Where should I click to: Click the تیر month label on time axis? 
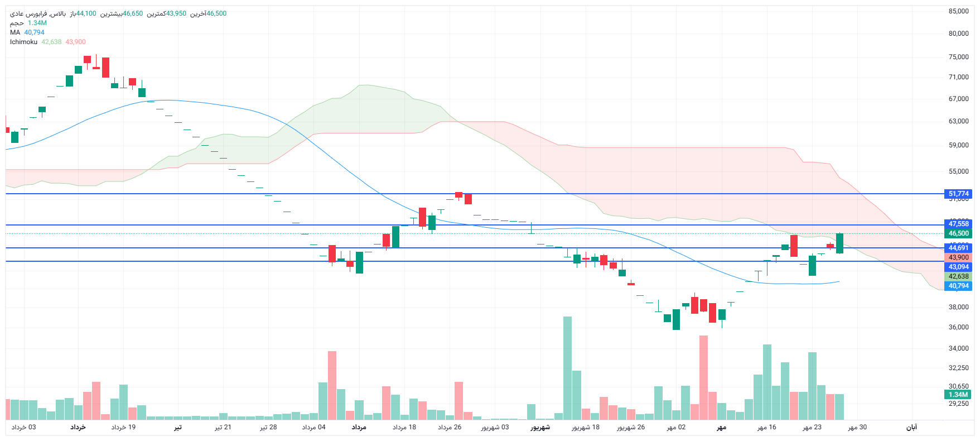(177, 428)
